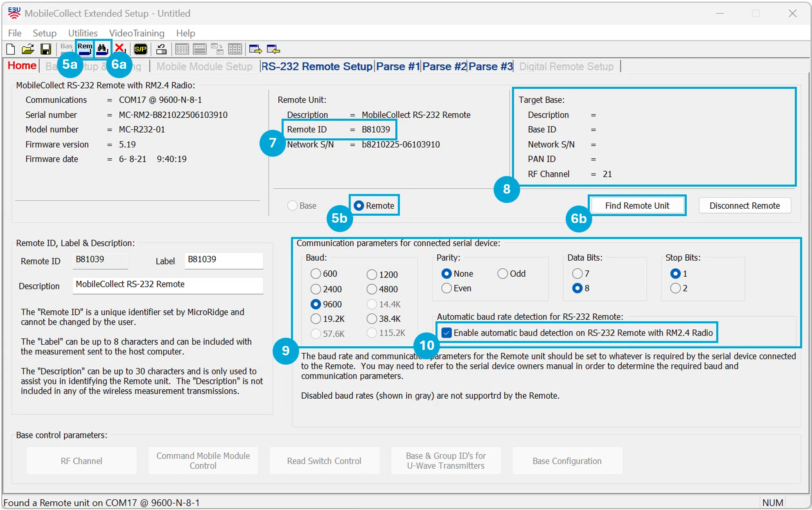The width and height of the screenshot is (812, 510).
Task: Choose 7 data bits
Action: tap(581, 273)
